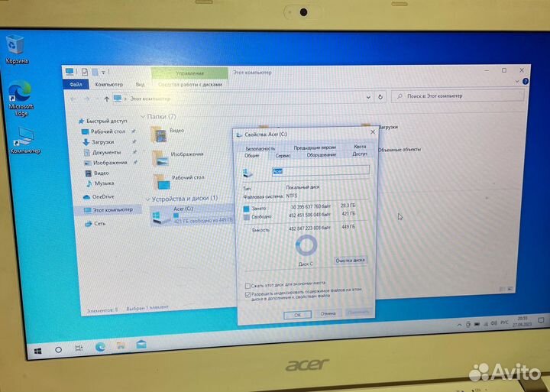This screenshot has height=392, width=550.
Task: Click the disk name input field
Action: click(321, 170)
